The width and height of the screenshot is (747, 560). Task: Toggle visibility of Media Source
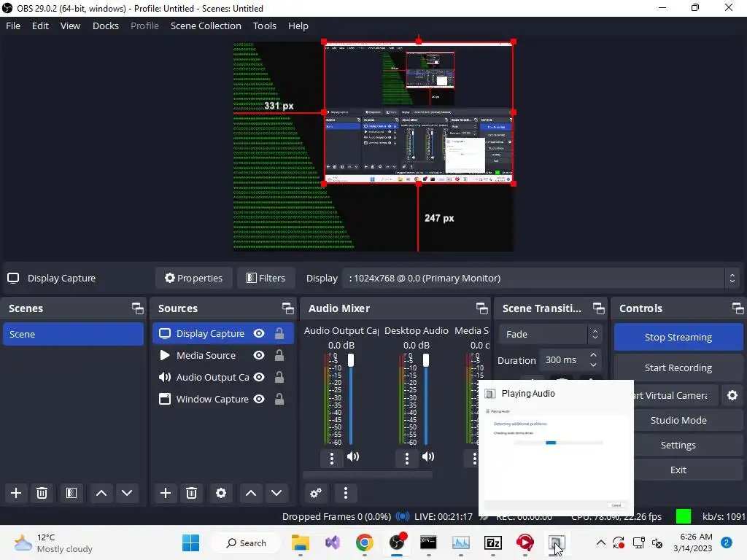pyautogui.click(x=259, y=355)
